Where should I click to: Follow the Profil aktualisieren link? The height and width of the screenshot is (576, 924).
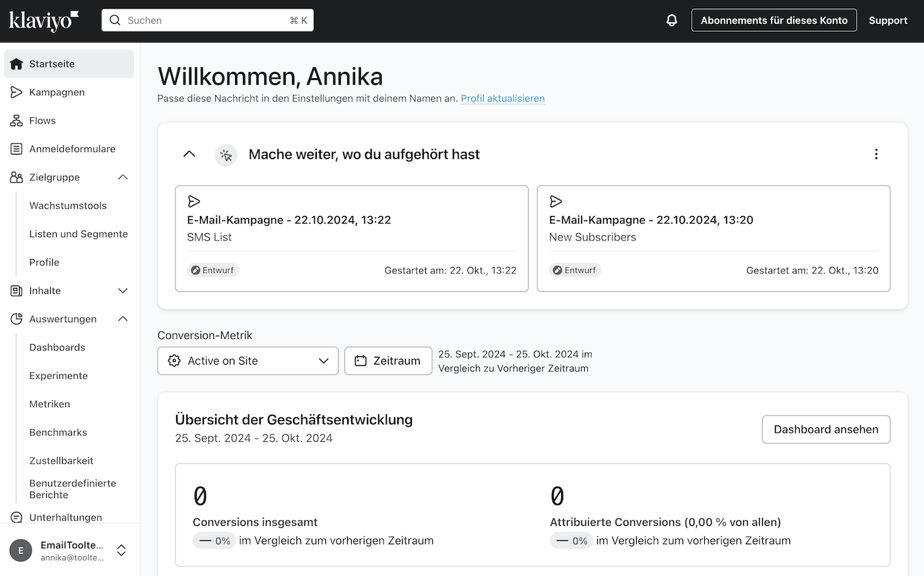[x=503, y=98]
